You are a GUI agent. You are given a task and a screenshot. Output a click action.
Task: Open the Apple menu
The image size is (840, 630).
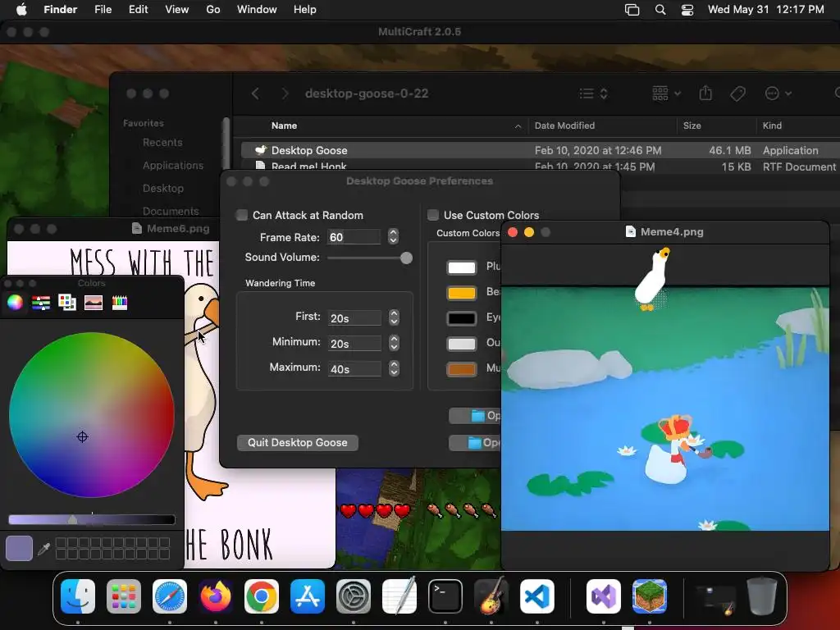pos(21,10)
